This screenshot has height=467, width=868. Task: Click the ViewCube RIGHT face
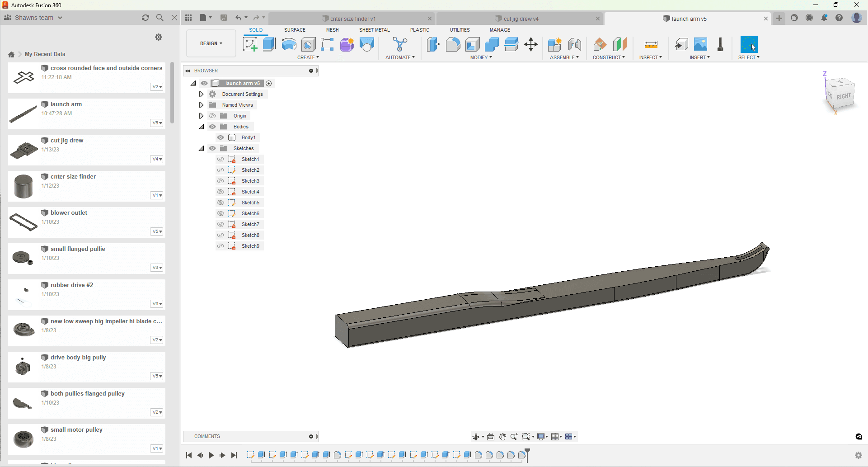coord(843,96)
